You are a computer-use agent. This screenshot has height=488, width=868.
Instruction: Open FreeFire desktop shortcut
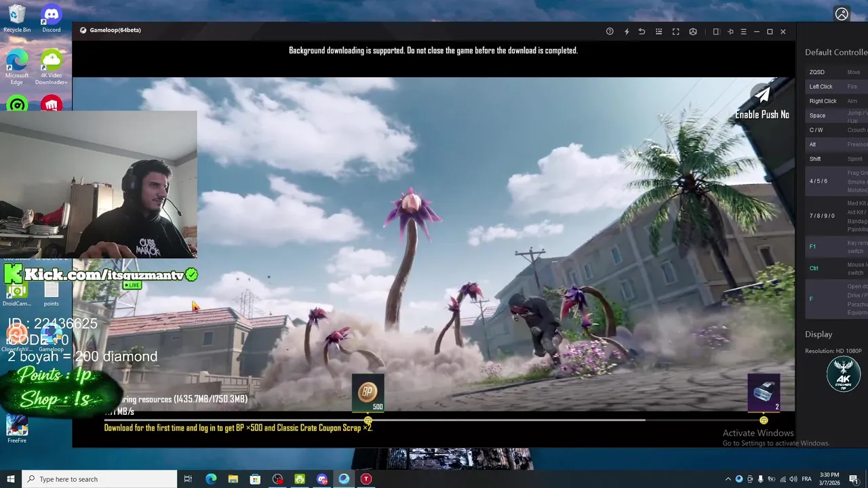pos(17,429)
